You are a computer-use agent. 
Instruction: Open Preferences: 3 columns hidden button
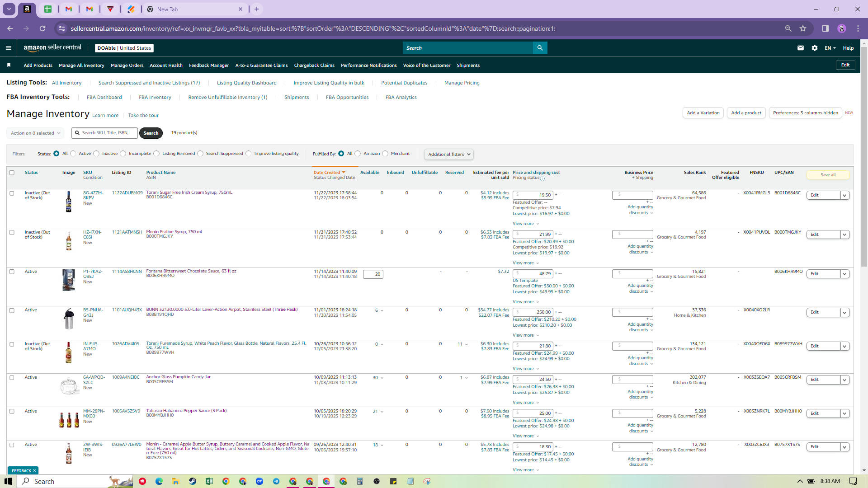pyautogui.click(x=805, y=113)
